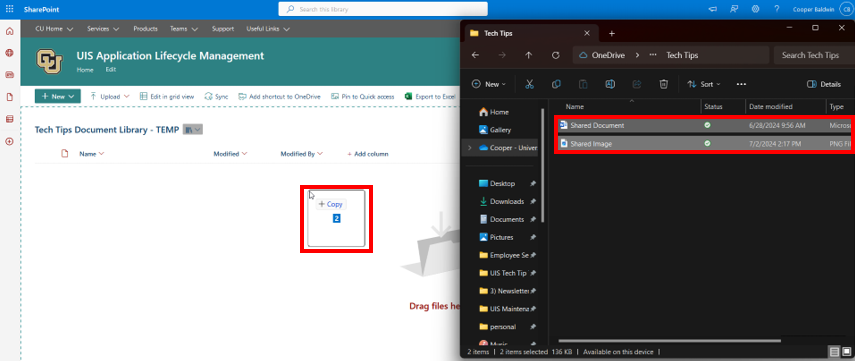Open the SharePoint app launcher waffle icon
The image size is (855, 361).
(x=9, y=9)
